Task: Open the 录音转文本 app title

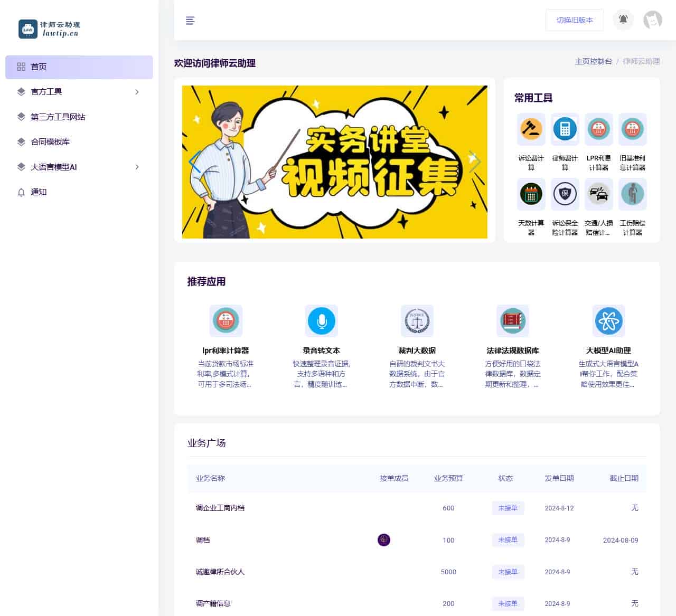Action: tap(322, 350)
